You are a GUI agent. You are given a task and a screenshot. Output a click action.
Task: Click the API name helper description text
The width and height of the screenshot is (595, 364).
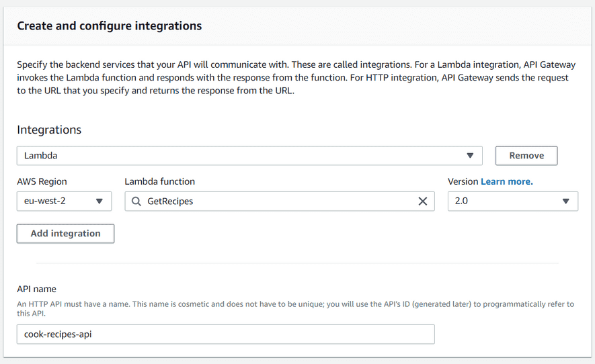tap(295, 309)
